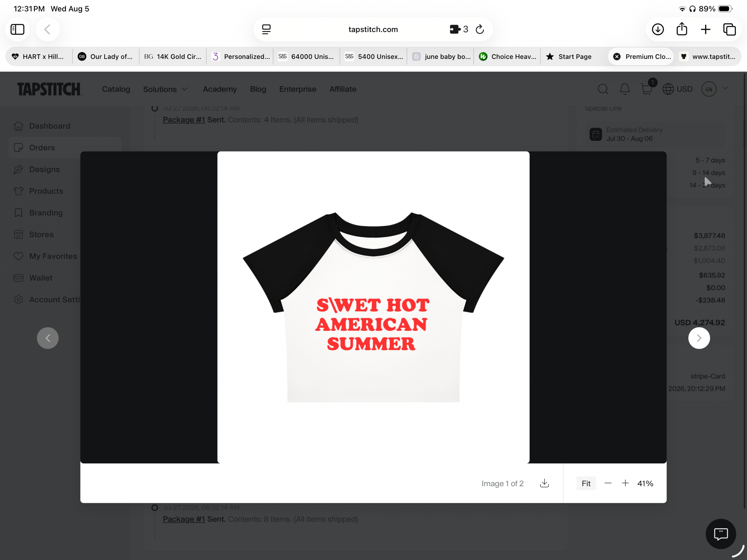The height and width of the screenshot is (560, 747).
Task: Click the t-shirt mockup image
Action: pos(373,307)
